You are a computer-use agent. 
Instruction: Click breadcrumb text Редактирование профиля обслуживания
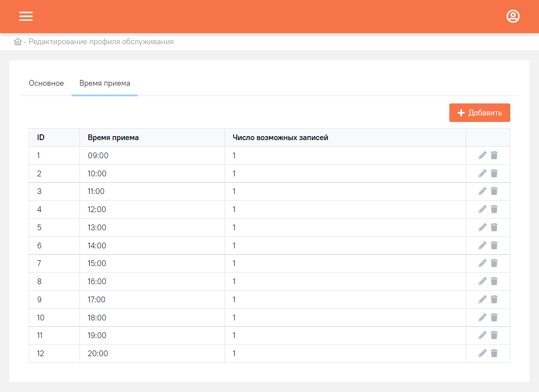[x=101, y=42]
